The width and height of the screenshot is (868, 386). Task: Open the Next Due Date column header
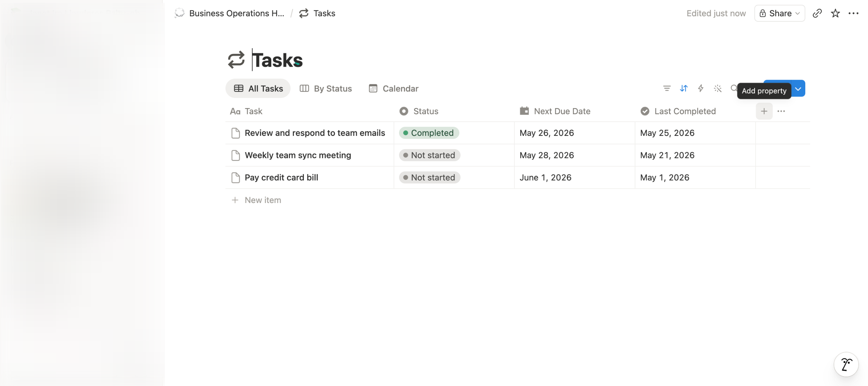pyautogui.click(x=575, y=111)
